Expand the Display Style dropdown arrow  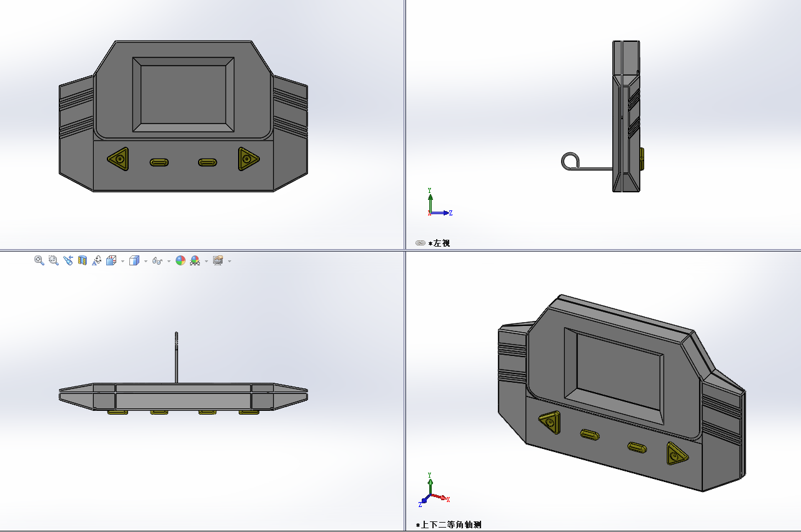[146, 261]
